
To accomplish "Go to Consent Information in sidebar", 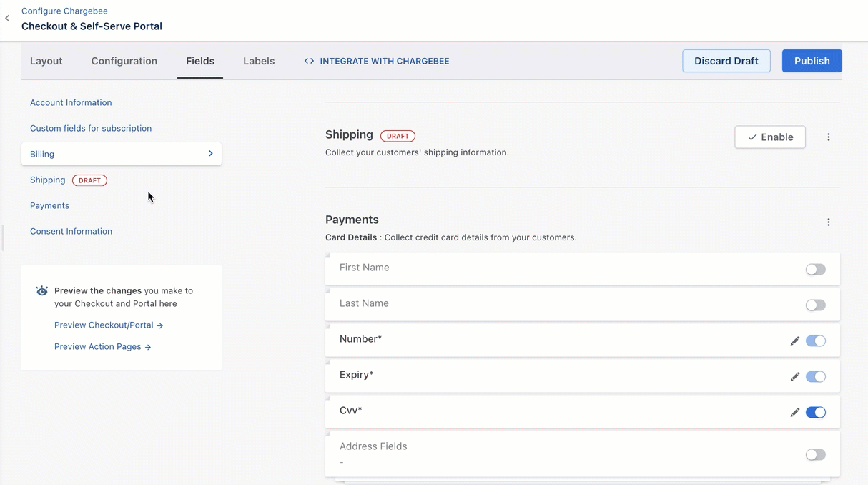I will pyautogui.click(x=71, y=232).
